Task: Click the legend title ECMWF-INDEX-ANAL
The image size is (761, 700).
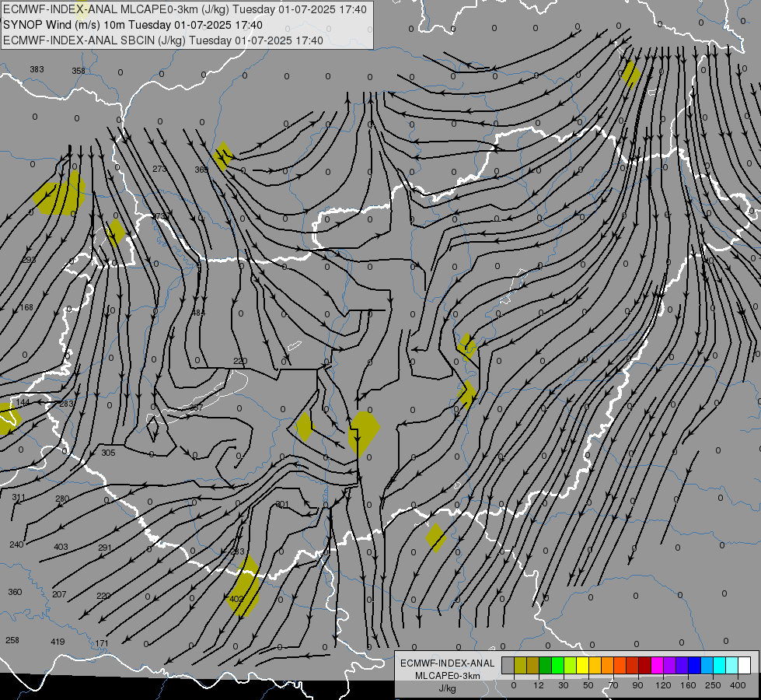Action: 448,663
